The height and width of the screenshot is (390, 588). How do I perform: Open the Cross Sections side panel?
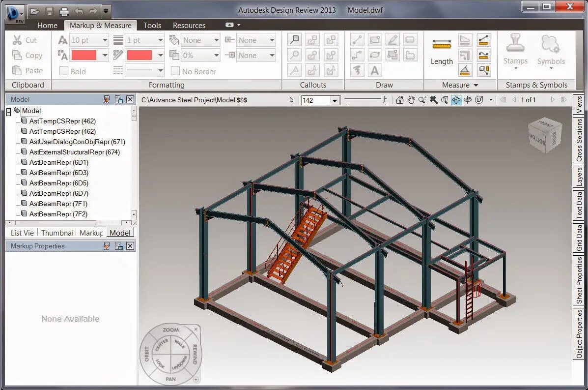pyautogui.click(x=579, y=140)
